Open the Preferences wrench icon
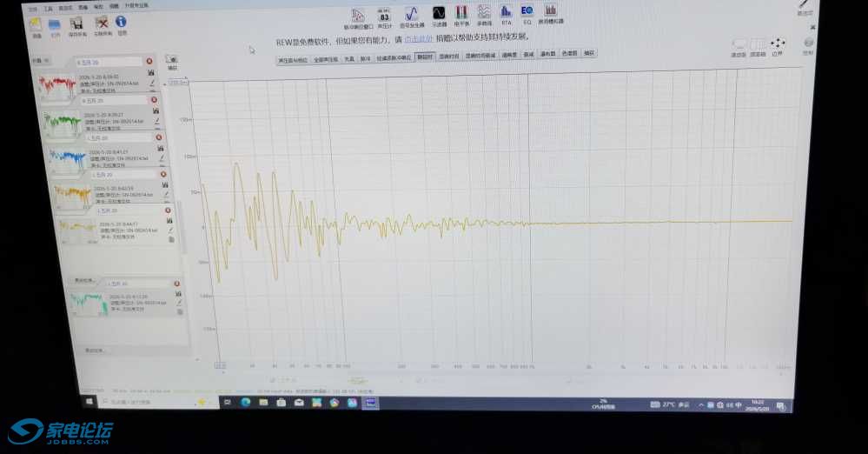868x454 pixels. (x=805, y=7)
